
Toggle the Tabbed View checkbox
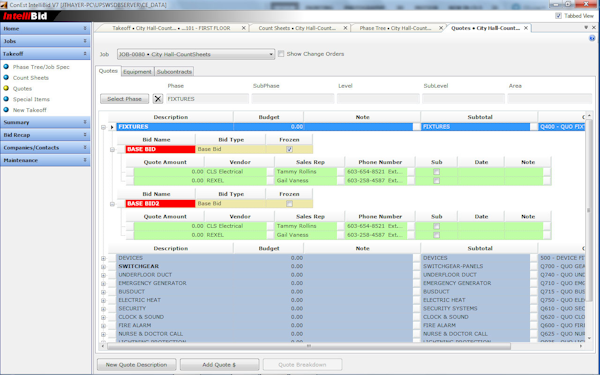tap(558, 16)
